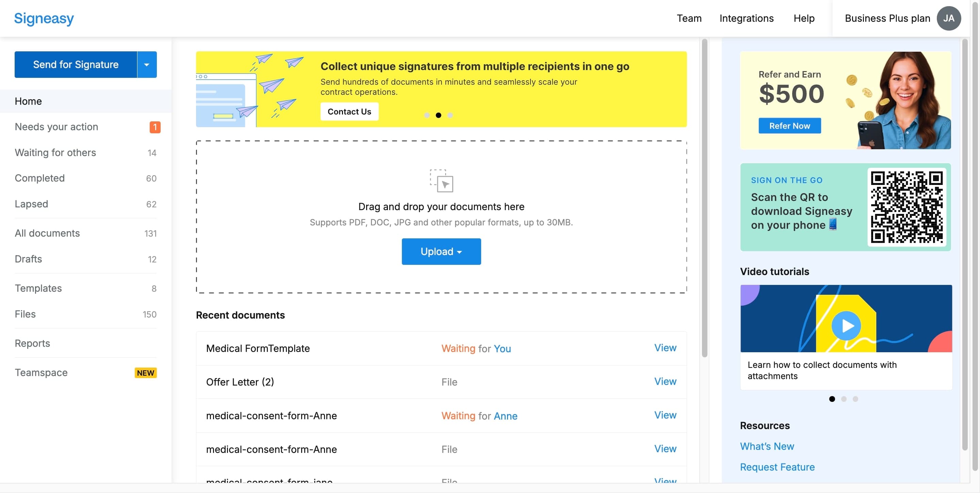Click the Offer Letter (2) document name
This screenshot has width=980, height=493.
pos(240,382)
